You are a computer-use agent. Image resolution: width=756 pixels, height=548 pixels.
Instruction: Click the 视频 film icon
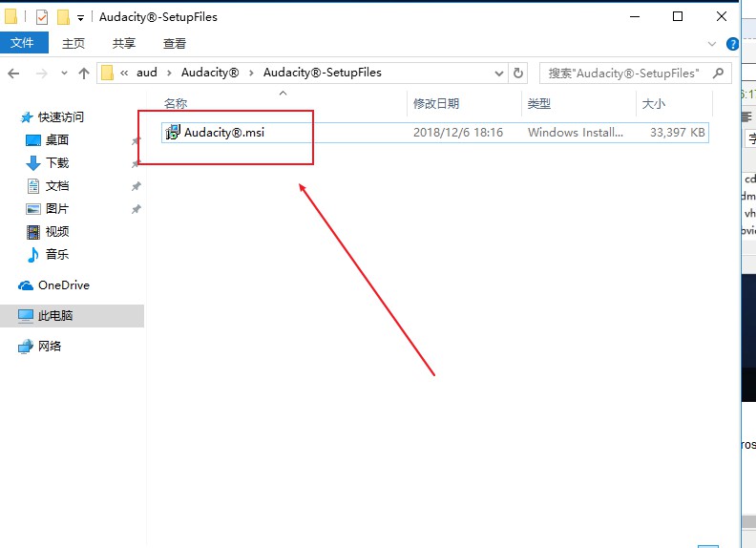click(x=33, y=232)
